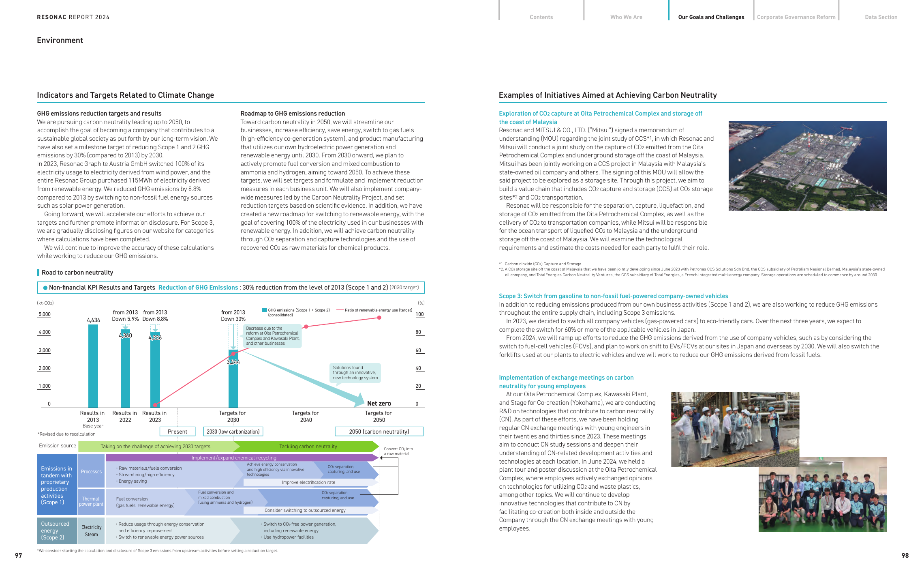Click the 'Tackling carbon neutrality' green arrow
This screenshot has height=580, width=924.
tap(308, 446)
